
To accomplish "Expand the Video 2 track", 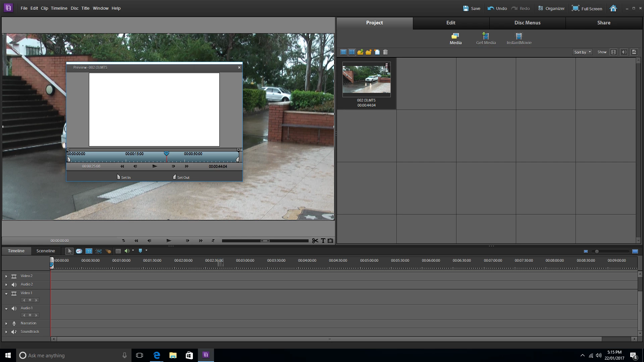I will (6, 276).
